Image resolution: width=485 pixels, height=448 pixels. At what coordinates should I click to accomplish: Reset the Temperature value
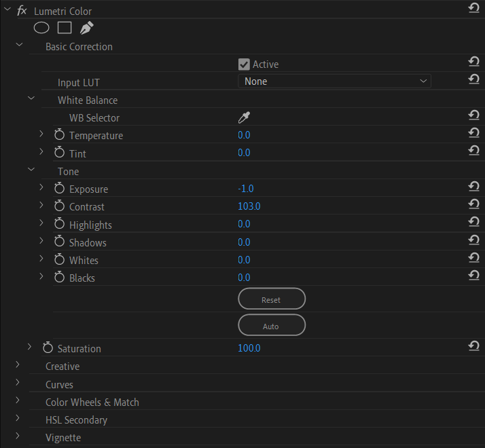[x=473, y=132]
